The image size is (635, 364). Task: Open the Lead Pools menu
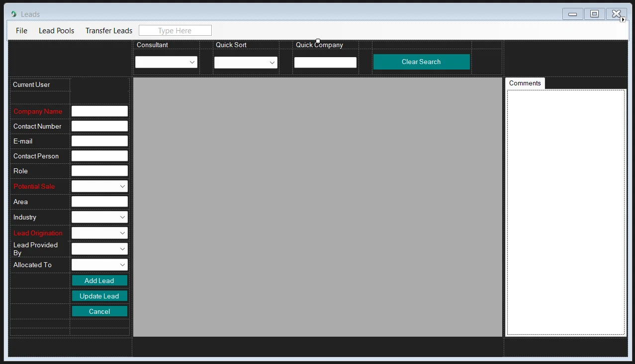pyautogui.click(x=56, y=30)
